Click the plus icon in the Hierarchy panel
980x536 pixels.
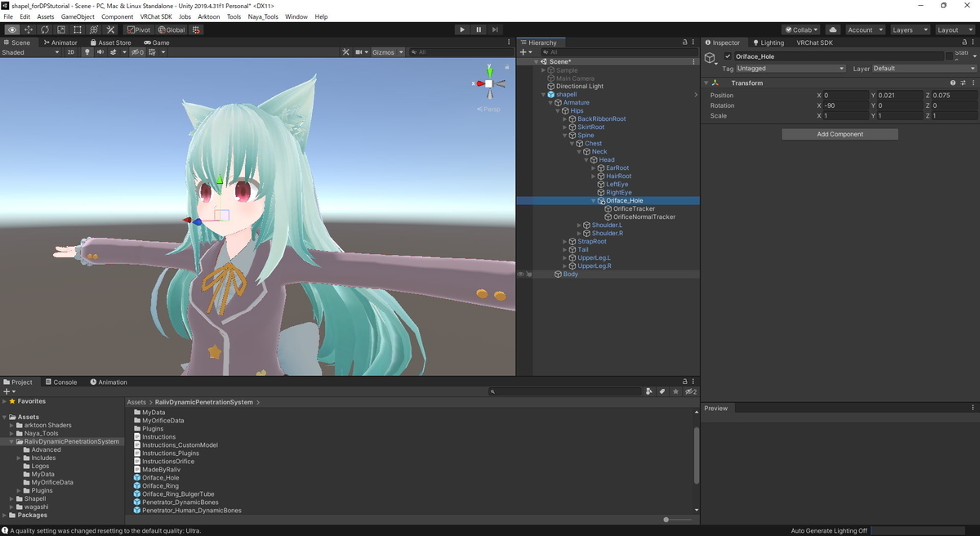click(523, 51)
